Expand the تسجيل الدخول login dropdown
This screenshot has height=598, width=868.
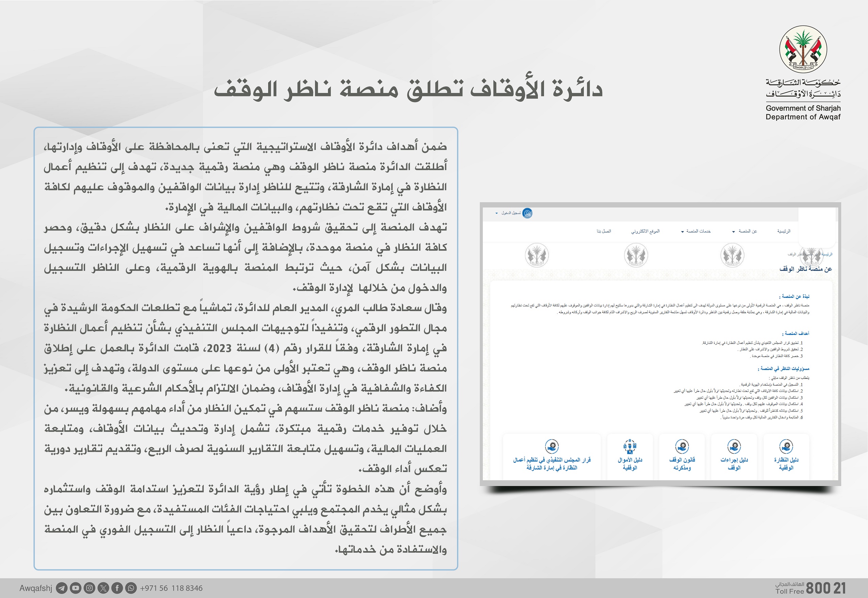[x=508, y=213]
